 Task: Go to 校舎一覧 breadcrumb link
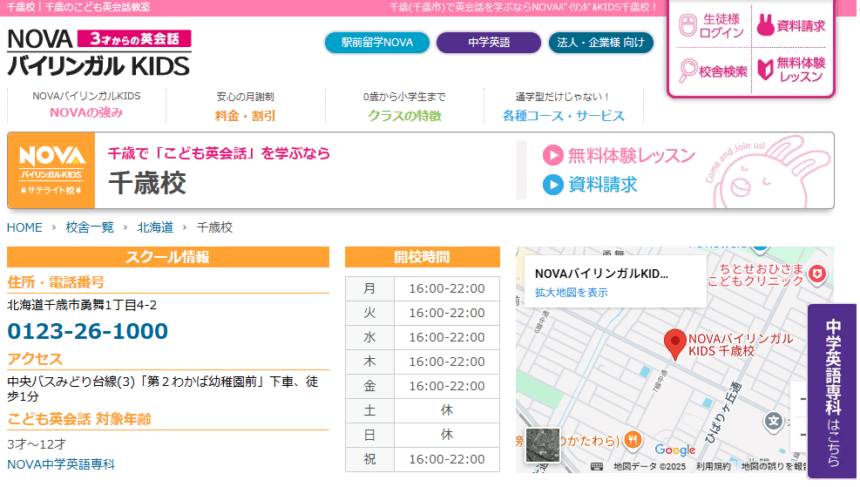[89, 228]
